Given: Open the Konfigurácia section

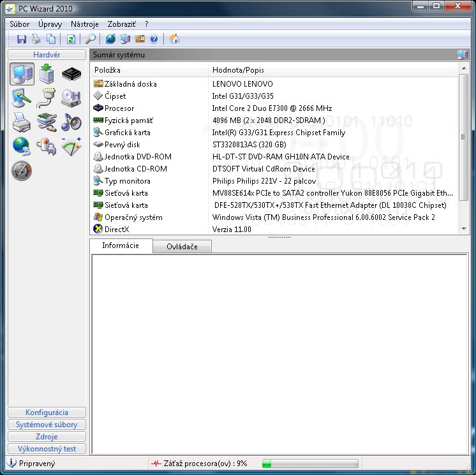Looking at the screenshot, I should (x=47, y=413).
